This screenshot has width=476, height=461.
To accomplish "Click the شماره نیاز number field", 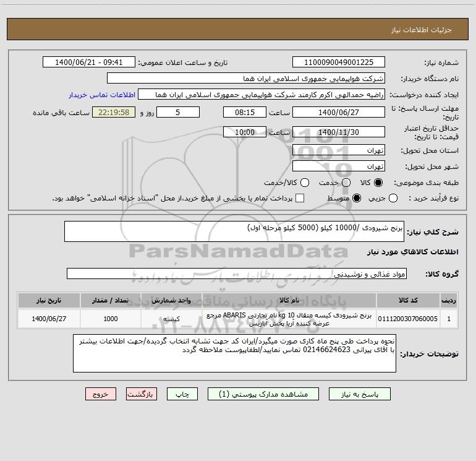I will pos(339,62).
